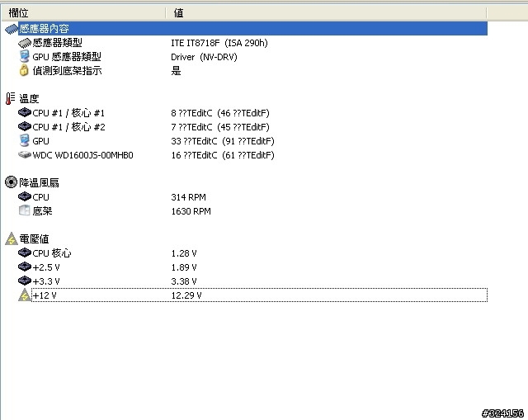Click the voltage warning icon beside 電壓值
Screen dimensions: 528x420
click(11, 238)
